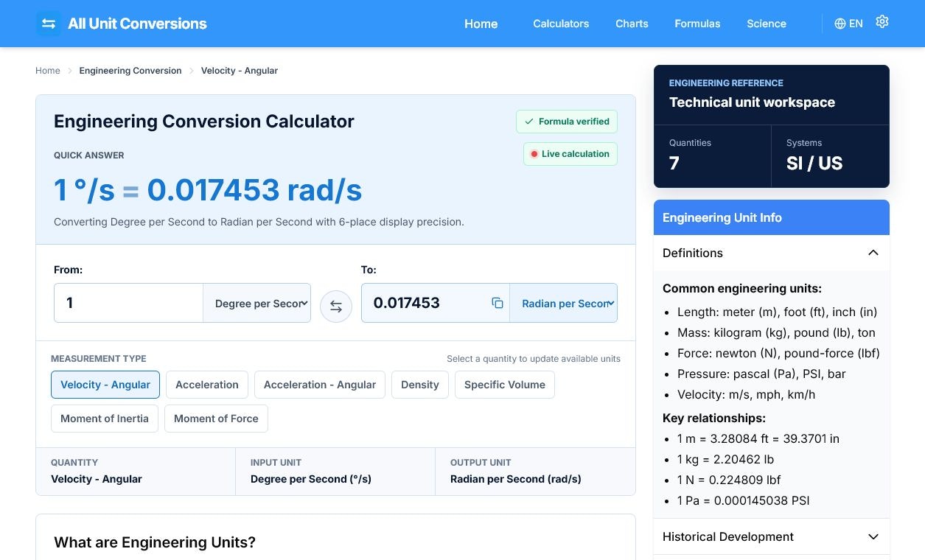Select Specific Volume measurement type

505,385
